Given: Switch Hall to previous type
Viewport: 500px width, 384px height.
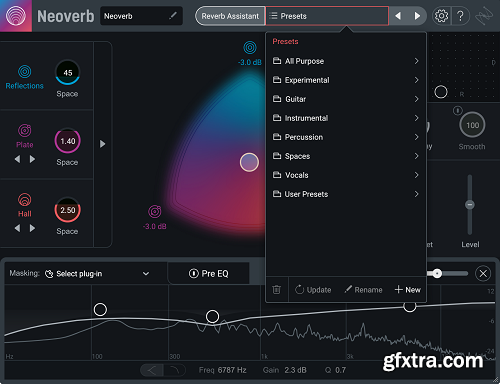Looking at the screenshot, I should [x=17, y=228].
